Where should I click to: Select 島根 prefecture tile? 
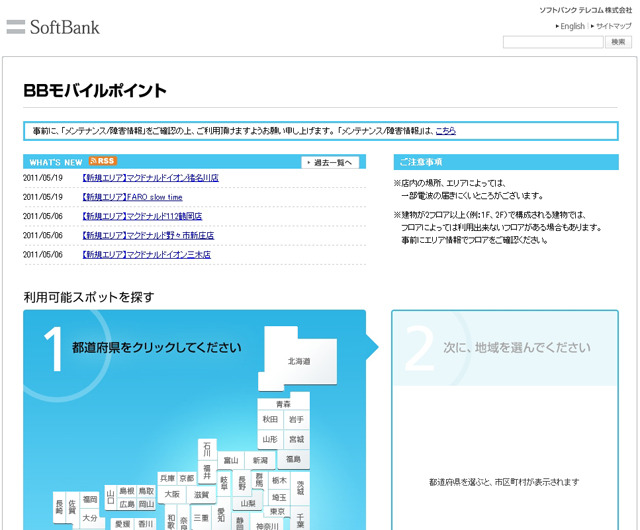(127, 491)
